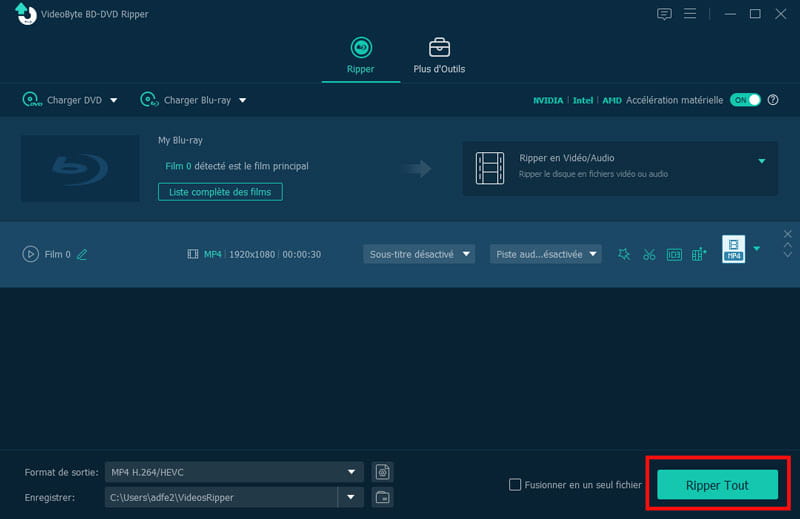Click the AMD label
This screenshot has height=519, width=800.
click(x=612, y=101)
